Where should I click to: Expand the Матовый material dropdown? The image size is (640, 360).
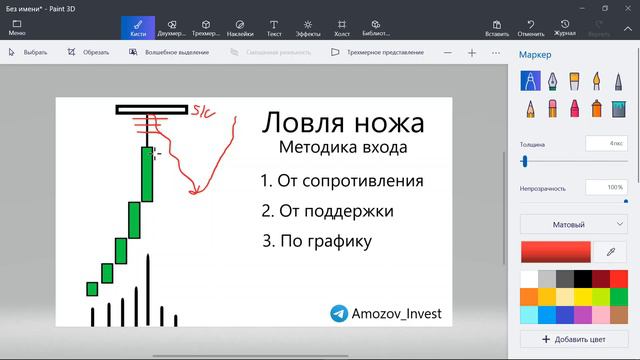point(574,224)
